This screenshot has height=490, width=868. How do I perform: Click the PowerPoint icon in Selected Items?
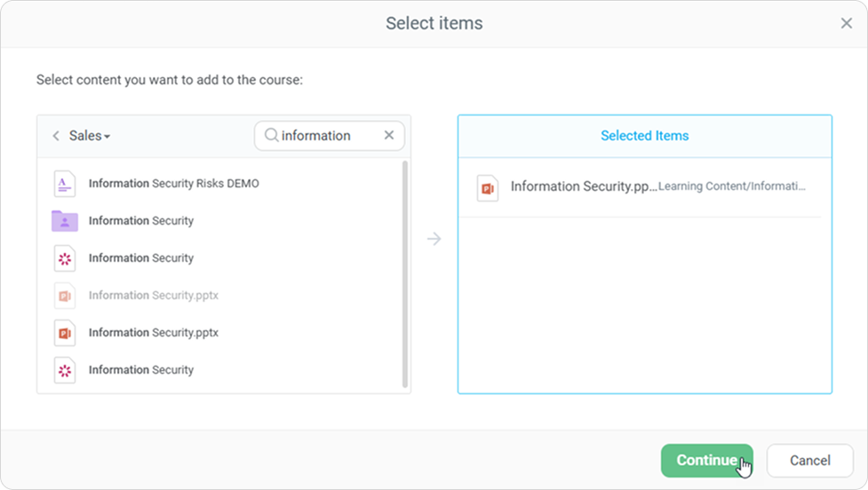487,187
